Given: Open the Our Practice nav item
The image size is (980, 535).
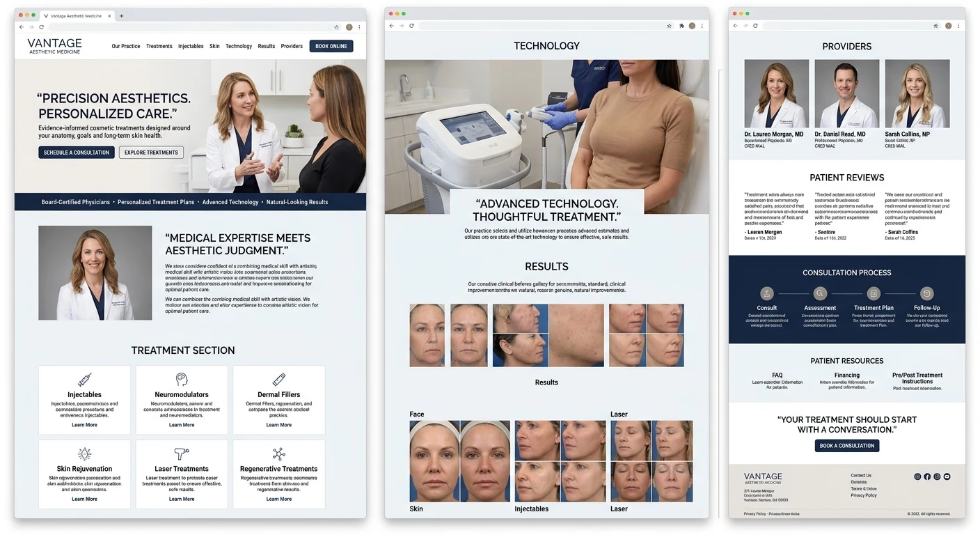Looking at the screenshot, I should pos(126,46).
